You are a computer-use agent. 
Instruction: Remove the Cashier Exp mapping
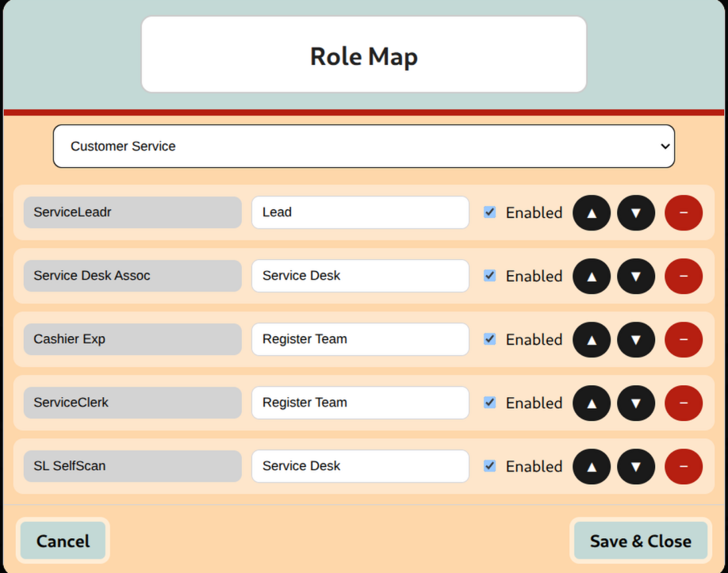click(683, 339)
